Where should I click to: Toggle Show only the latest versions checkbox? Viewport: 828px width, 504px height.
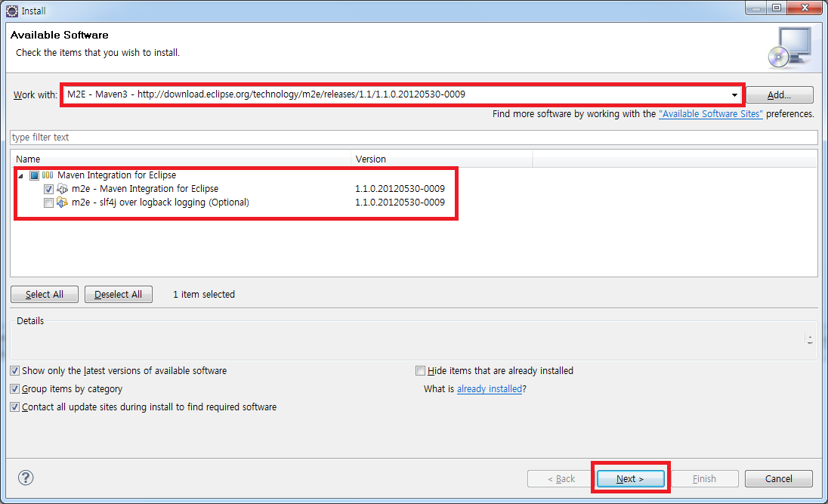(x=15, y=371)
